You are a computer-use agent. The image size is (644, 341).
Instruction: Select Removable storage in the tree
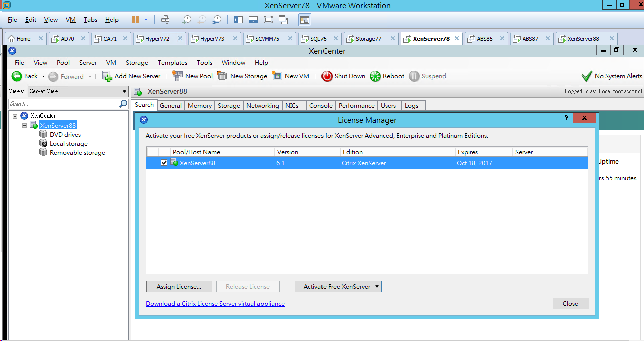click(77, 153)
